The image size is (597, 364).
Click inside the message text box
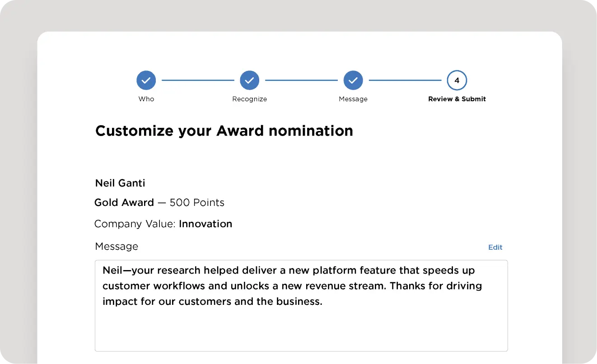(301, 306)
